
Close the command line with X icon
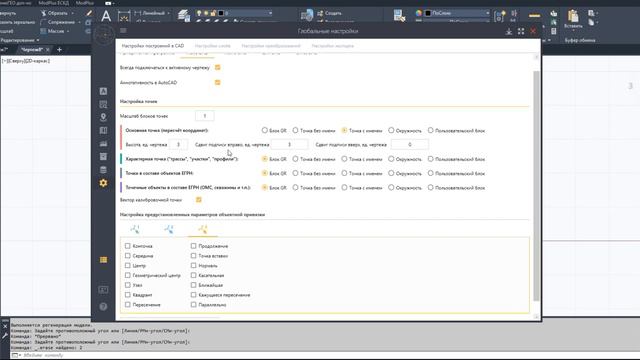[5, 326]
